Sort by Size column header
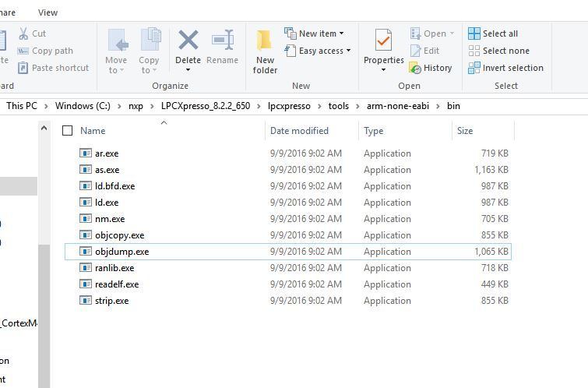 (x=465, y=131)
